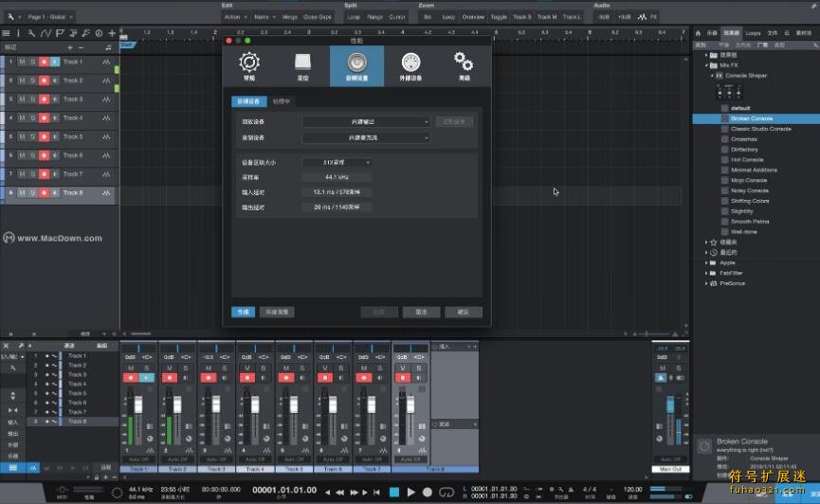Open the Loops tab in browser
The image size is (820, 504).
(x=753, y=33)
